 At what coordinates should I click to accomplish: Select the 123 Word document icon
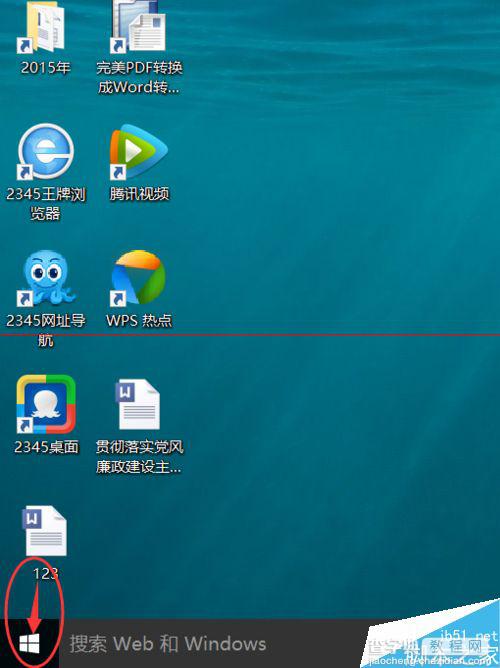[45, 531]
